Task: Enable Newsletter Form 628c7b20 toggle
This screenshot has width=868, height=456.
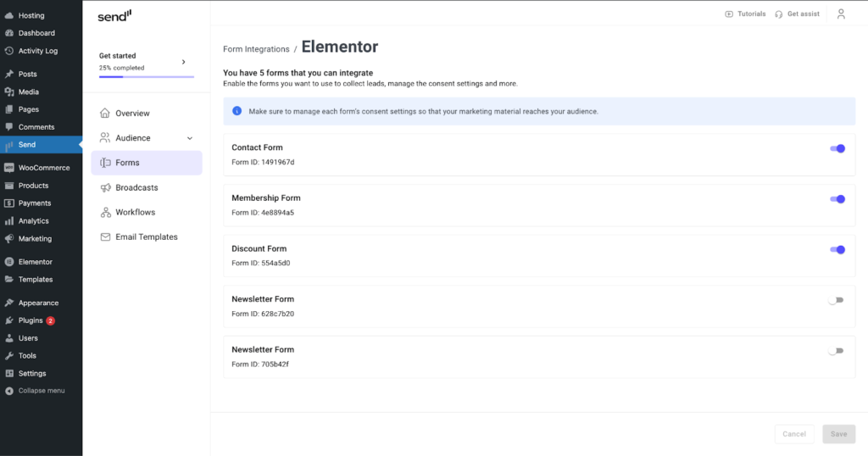Action: 836,300
